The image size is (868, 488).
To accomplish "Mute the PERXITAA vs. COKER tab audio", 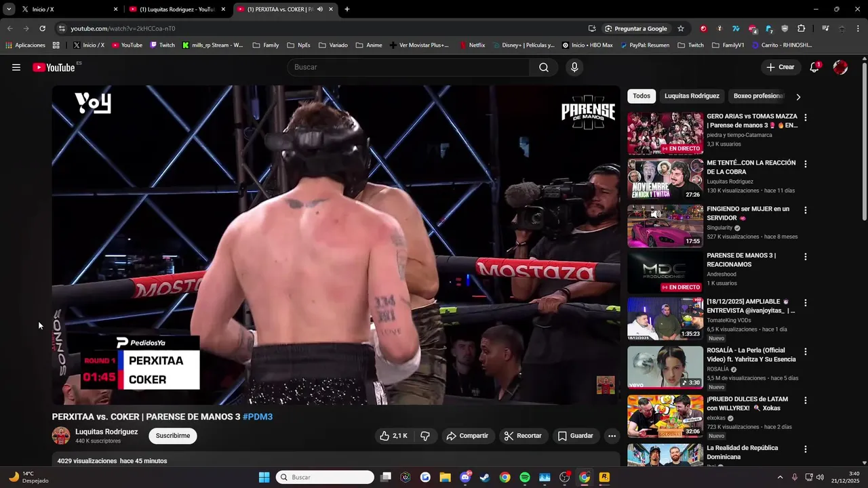I will [x=320, y=9].
